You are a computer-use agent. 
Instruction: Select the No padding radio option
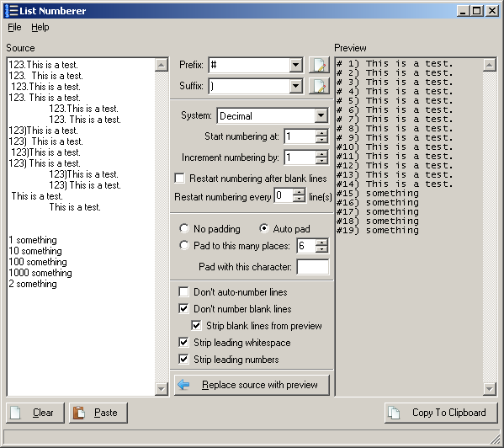coord(184,229)
